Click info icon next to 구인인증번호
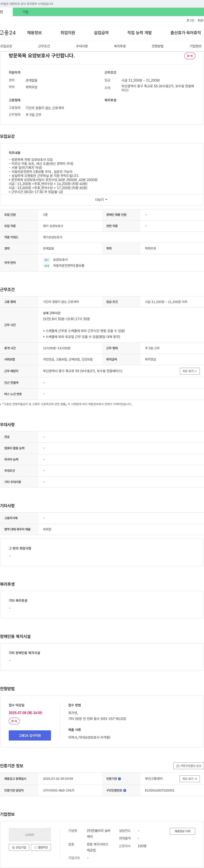The width and height of the screenshot is (204, 868). point(125,790)
